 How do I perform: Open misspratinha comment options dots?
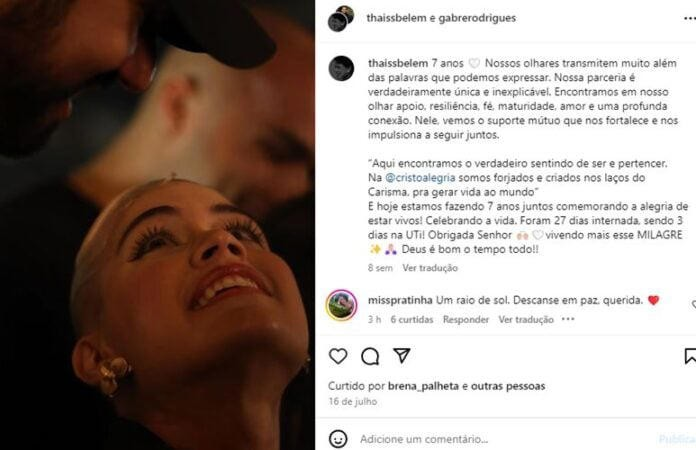pos(568,319)
